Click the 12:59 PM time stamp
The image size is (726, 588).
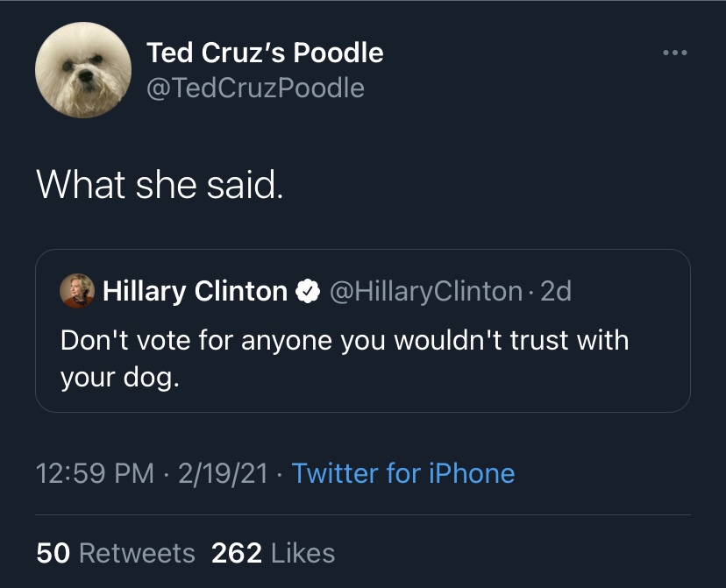tap(95, 473)
